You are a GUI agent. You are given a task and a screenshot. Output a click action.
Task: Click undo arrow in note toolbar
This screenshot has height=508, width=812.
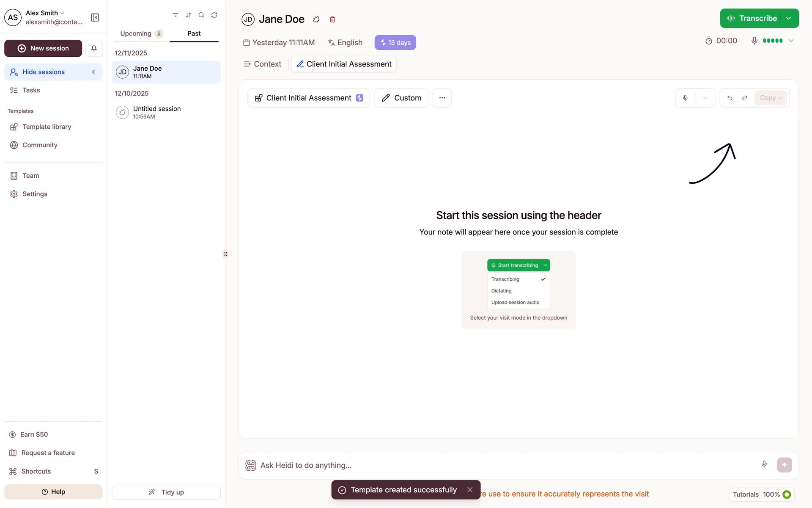[x=730, y=98]
